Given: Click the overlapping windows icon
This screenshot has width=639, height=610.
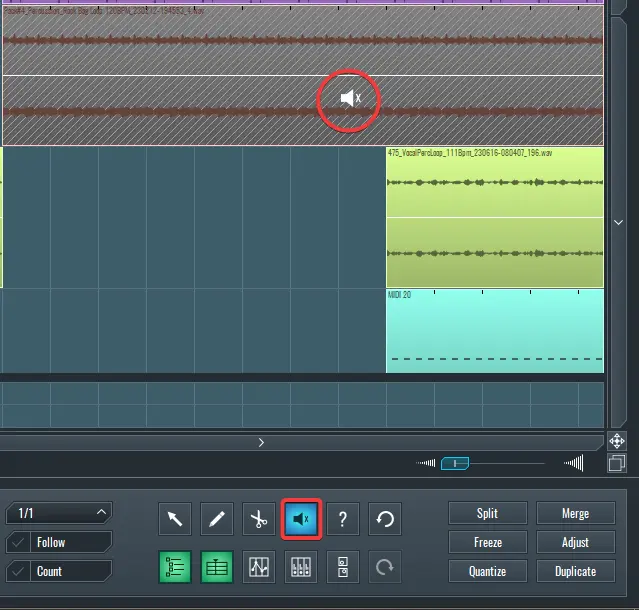Looking at the screenshot, I should click(617, 463).
